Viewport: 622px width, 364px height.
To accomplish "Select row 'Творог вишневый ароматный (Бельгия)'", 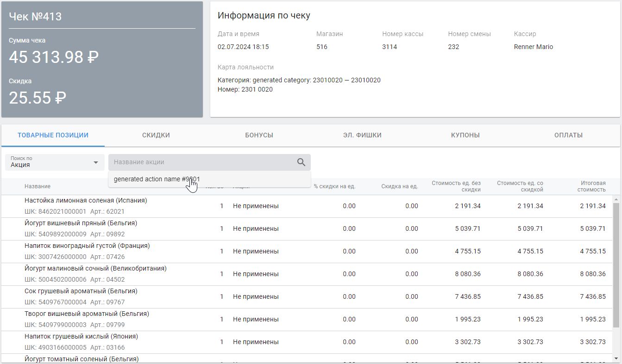I will [x=307, y=320].
